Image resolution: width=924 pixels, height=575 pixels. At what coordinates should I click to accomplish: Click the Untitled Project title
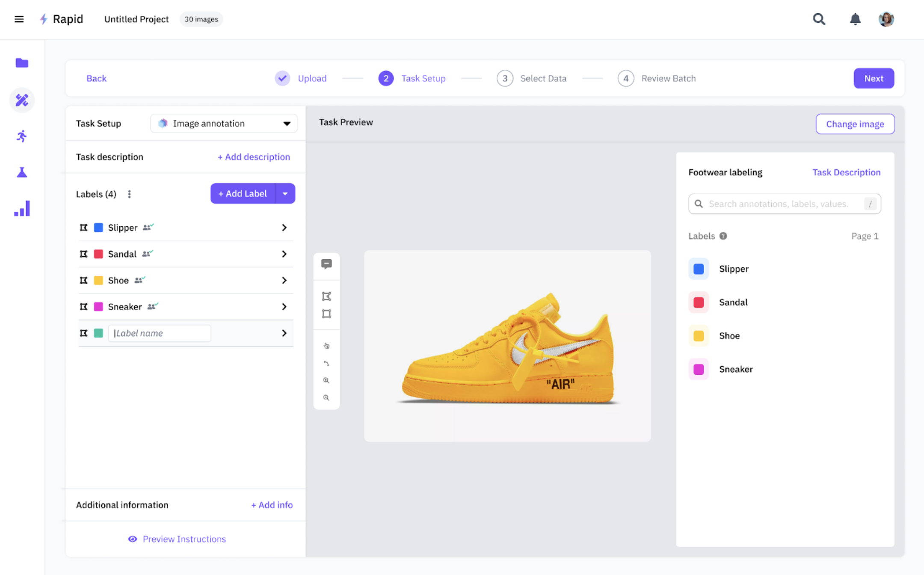coord(136,19)
